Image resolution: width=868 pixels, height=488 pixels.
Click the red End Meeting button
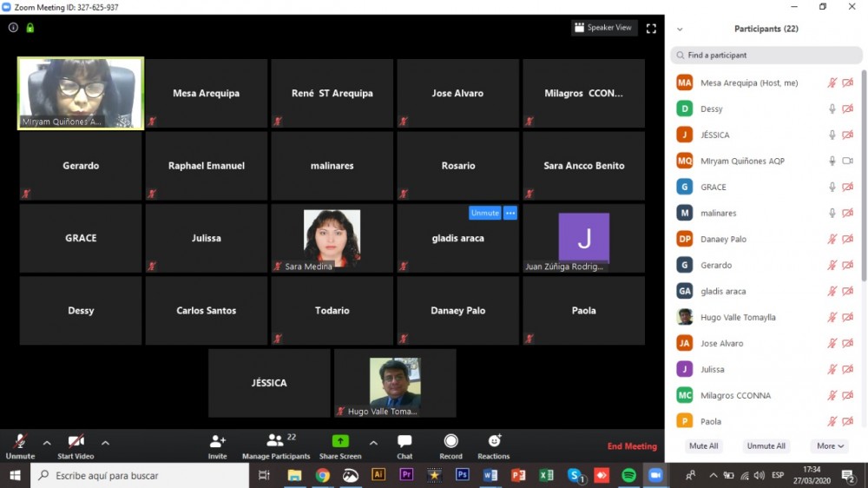pyautogui.click(x=632, y=446)
